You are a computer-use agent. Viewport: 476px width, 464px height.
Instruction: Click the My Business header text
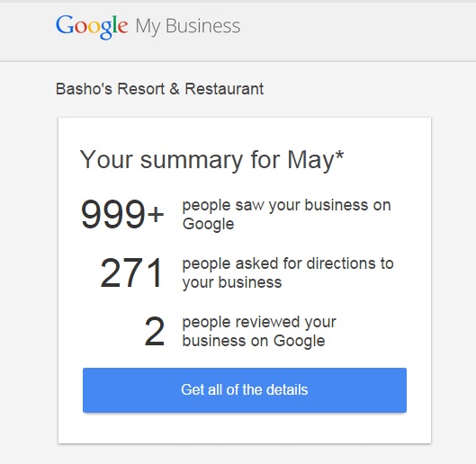point(188,27)
